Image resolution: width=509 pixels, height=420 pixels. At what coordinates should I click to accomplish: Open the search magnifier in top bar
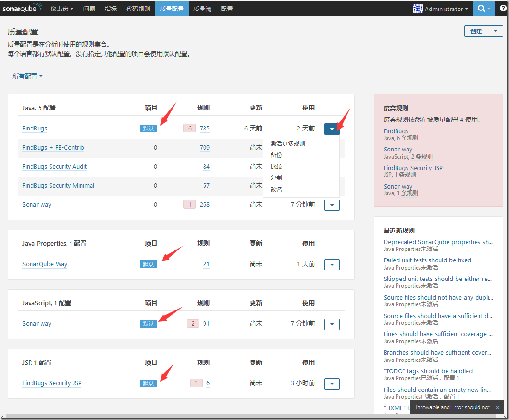pos(484,9)
